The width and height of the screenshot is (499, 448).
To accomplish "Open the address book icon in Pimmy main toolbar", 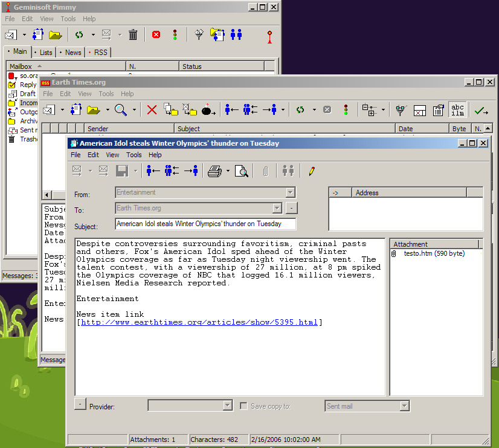I will pyautogui.click(x=38, y=34).
